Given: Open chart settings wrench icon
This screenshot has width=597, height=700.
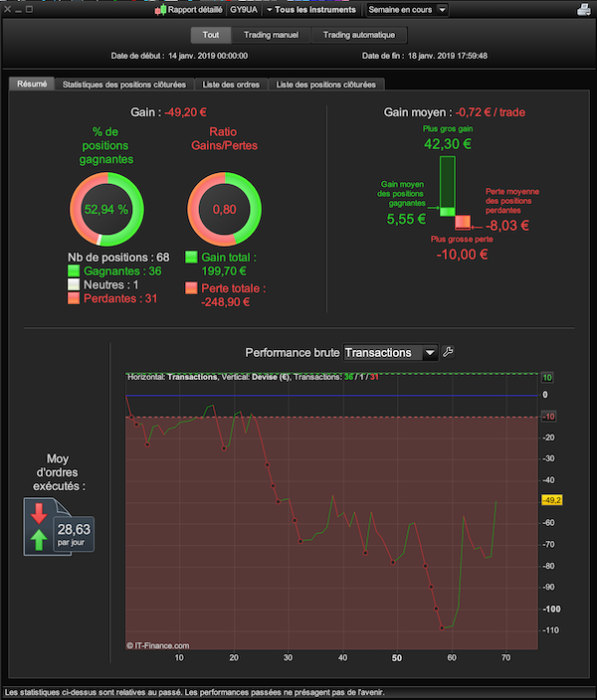Looking at the screenshot, I should point(448,352).
